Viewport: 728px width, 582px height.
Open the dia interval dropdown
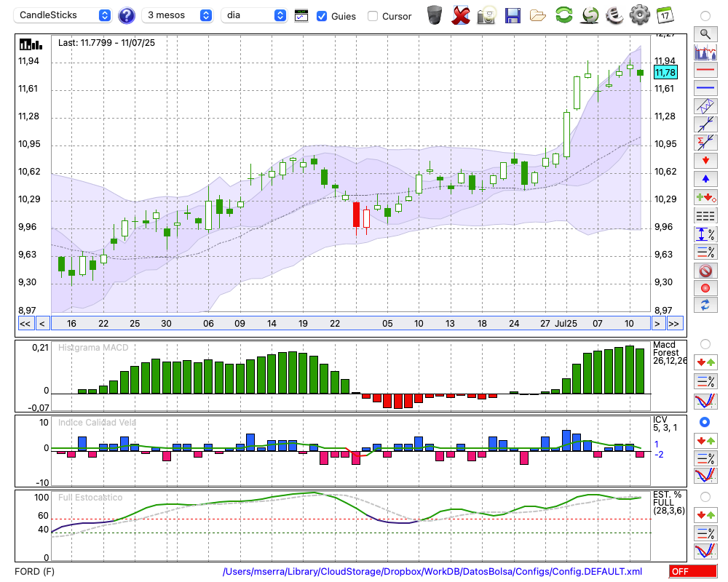(x=254, y=15)
